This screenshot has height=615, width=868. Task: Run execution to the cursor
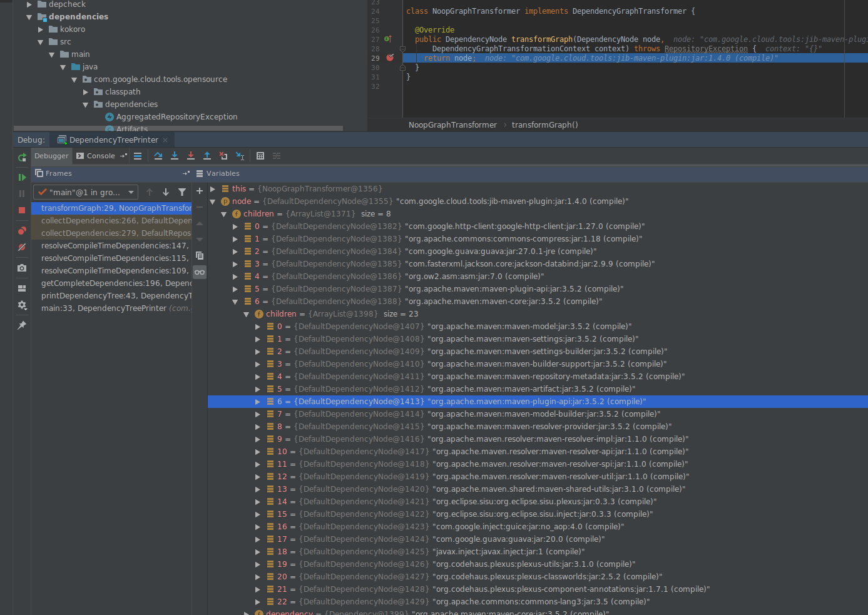point(240,156)
